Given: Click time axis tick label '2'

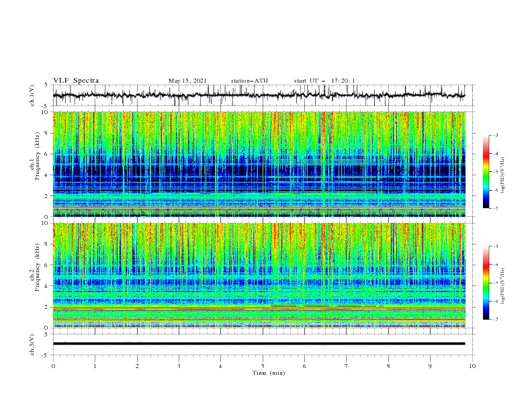Looking at the screenshot, I should tap(137, 366).
